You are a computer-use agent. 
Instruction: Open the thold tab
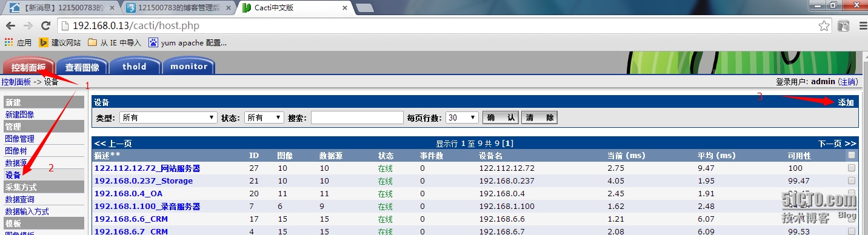(x=135, y=67)
